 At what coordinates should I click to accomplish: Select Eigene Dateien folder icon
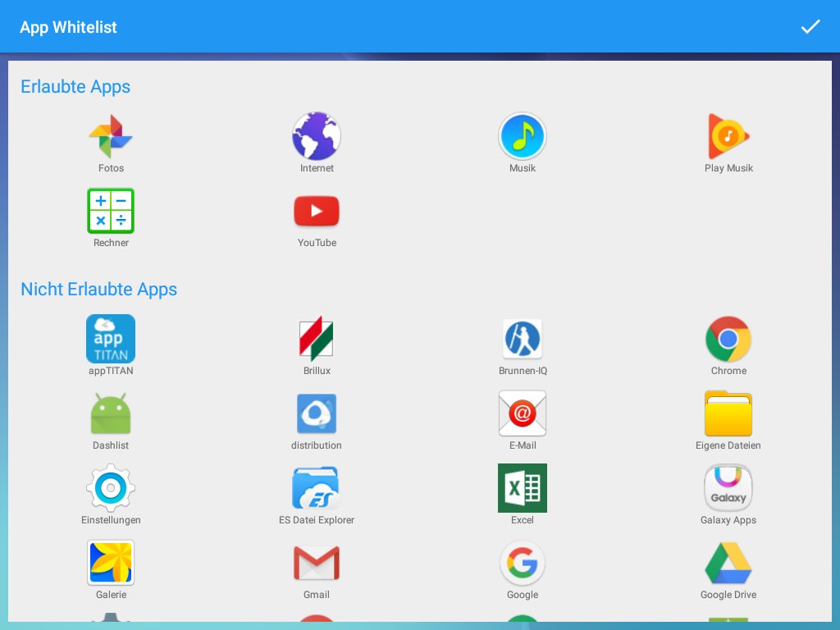(728, 413)
